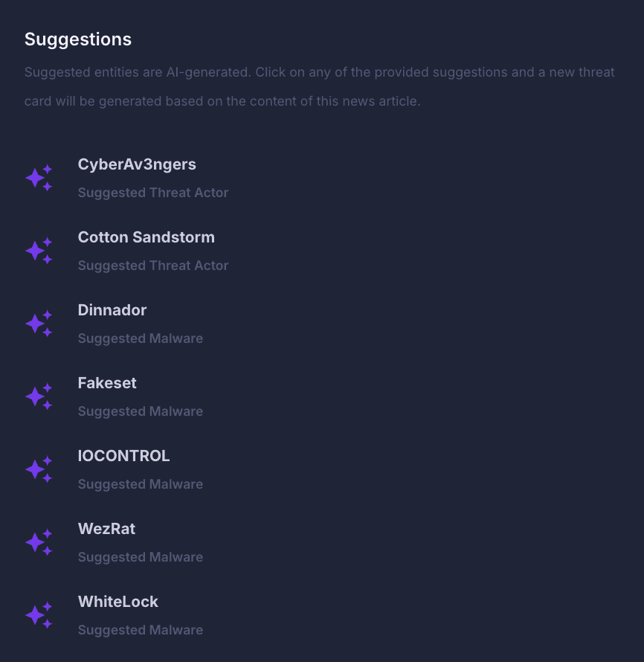Click the Suggested Malware label under IOCONTROL
The height and width of the screenshot is (662, 644).
(x=140, y=484)
